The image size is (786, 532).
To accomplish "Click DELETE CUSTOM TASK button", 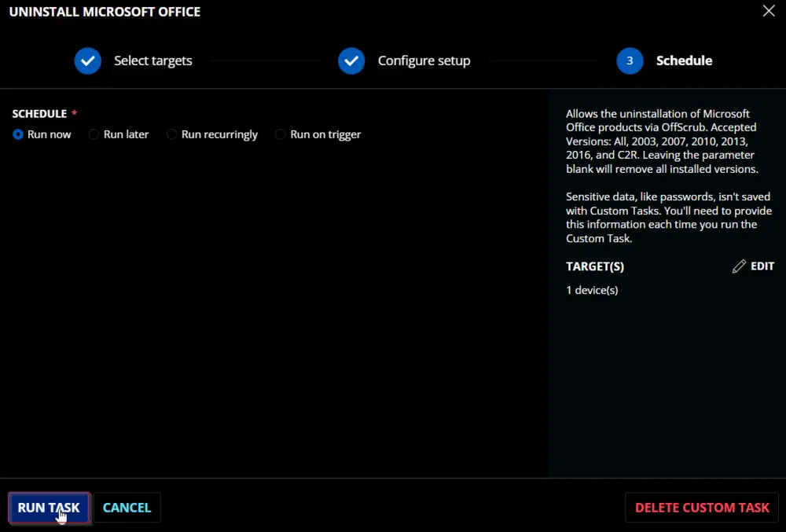I will click(702, 508).
